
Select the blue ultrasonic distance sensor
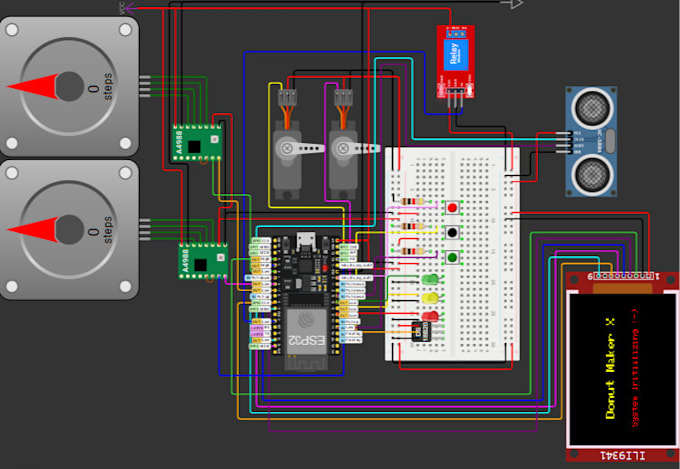(x=592, y=141)
